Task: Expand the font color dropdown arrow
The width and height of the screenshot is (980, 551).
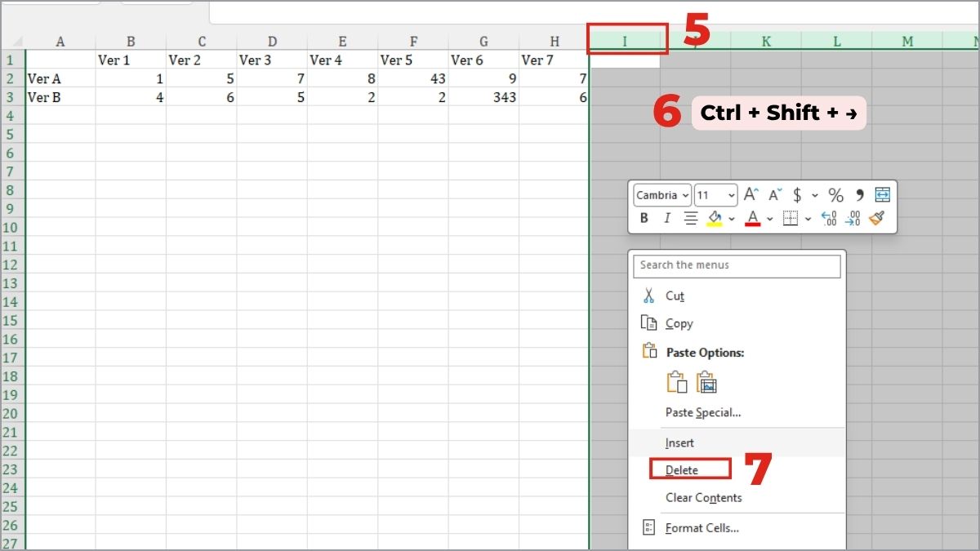Action: click(769, 220)
